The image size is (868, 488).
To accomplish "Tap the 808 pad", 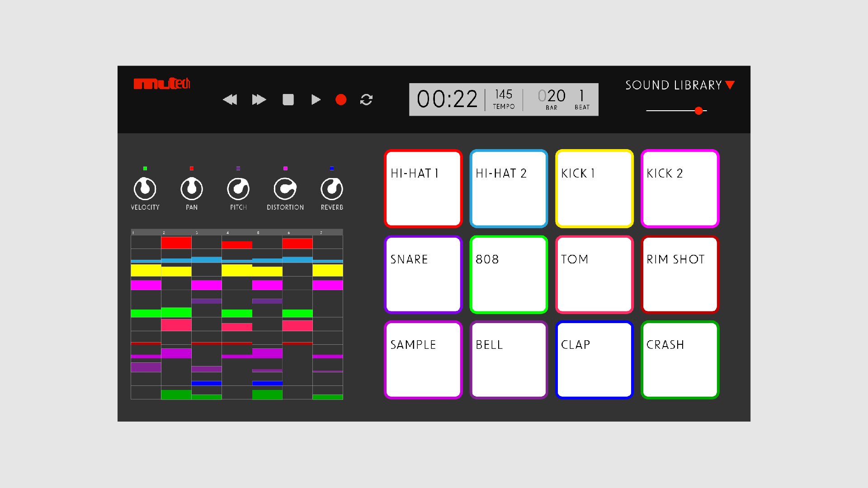I will (x=509, y=274).
